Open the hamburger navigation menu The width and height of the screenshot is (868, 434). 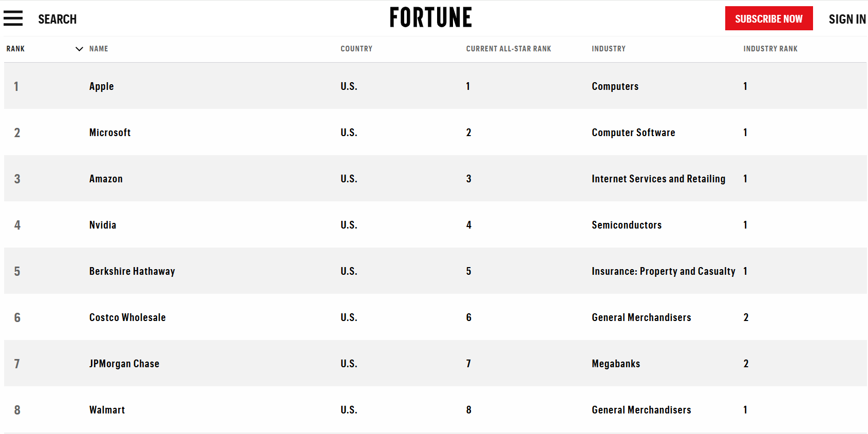click(x=13, y=18)
